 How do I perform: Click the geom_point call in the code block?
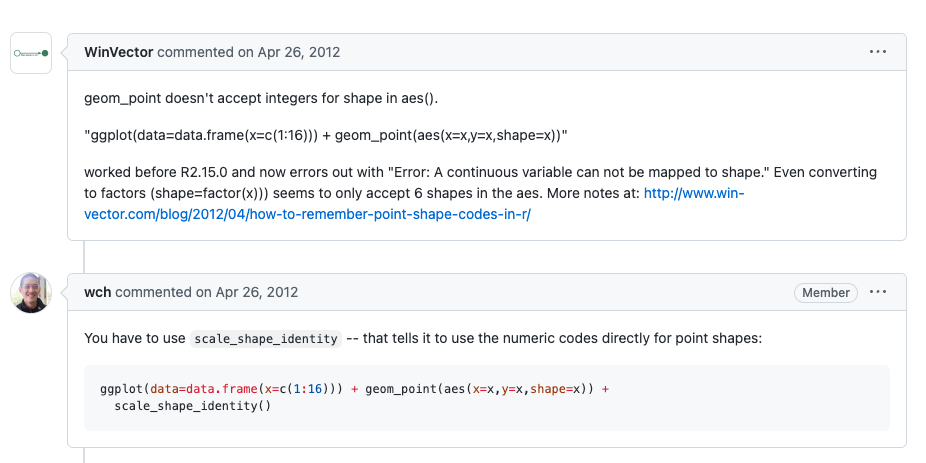click(x=480, y=389)
